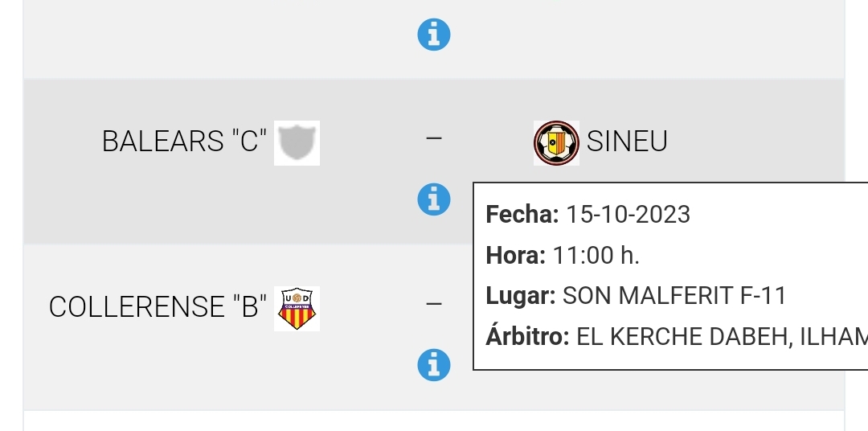Click the "Lugar:" label in the tooltip
Viewport: 868px width, 431px height.
pos(521,296)
